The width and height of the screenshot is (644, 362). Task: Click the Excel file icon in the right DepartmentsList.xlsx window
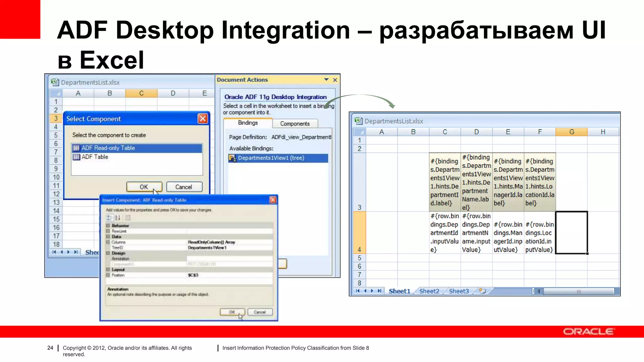[358, 121]
